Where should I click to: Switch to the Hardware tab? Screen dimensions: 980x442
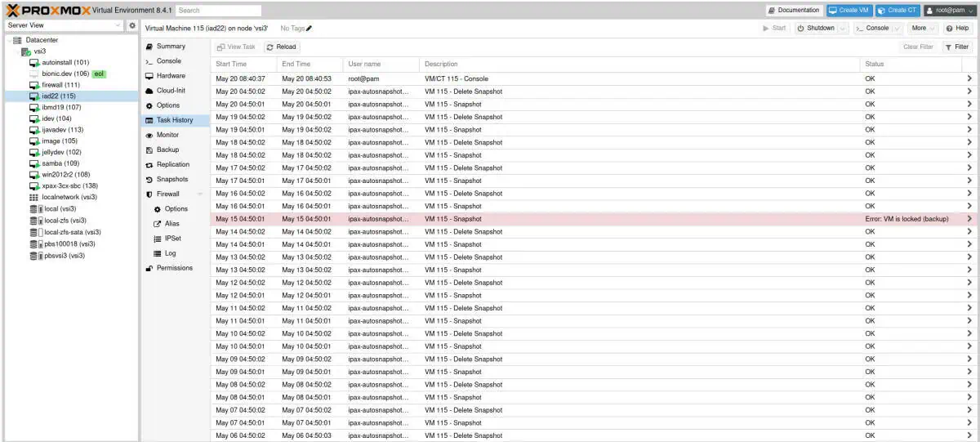[x=170, y=76]
